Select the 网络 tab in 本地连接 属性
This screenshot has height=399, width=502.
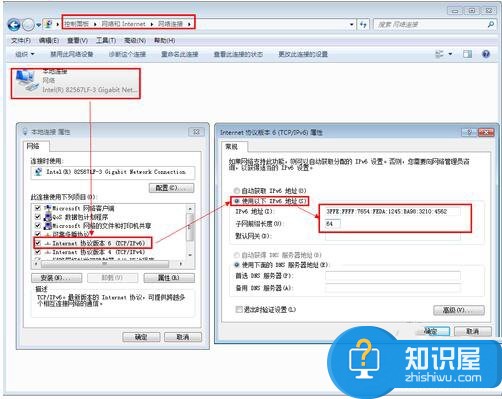click(x=33, y=146)
